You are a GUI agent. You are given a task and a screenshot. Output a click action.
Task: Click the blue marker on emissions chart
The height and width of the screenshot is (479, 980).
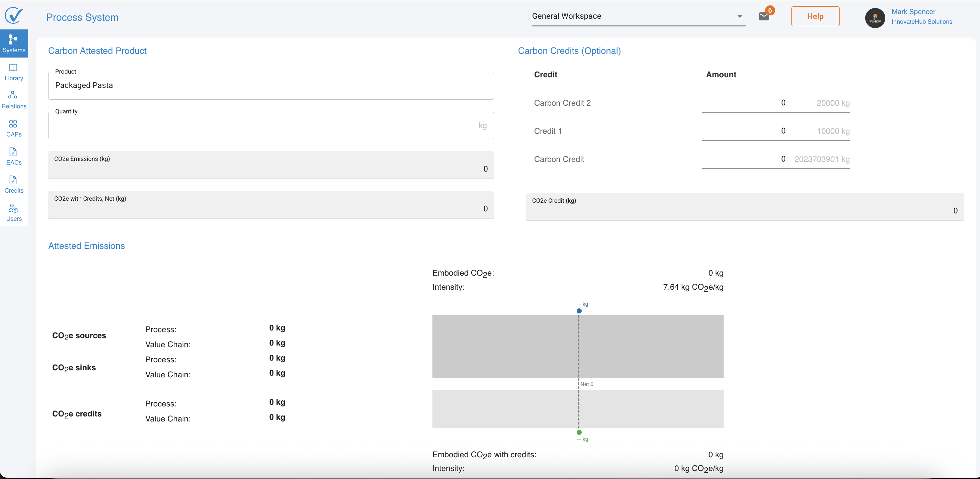click(x=579, y=311)
